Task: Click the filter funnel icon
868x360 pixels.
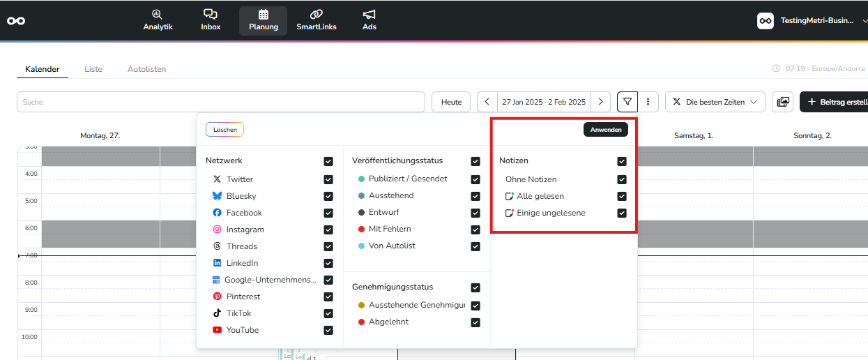Action: click(x=627, y=102)
